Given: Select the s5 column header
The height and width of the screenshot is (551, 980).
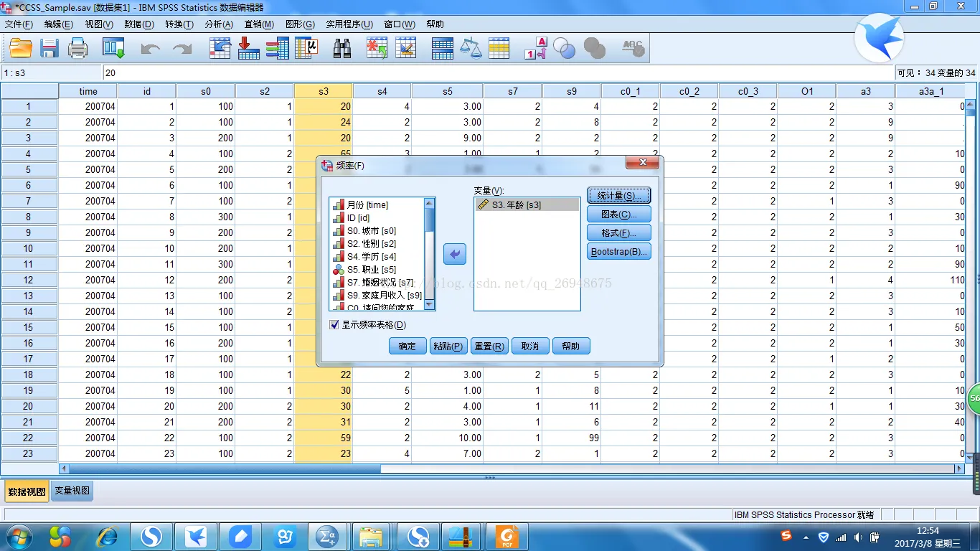Looking at the screenshot, I should 447,91.
